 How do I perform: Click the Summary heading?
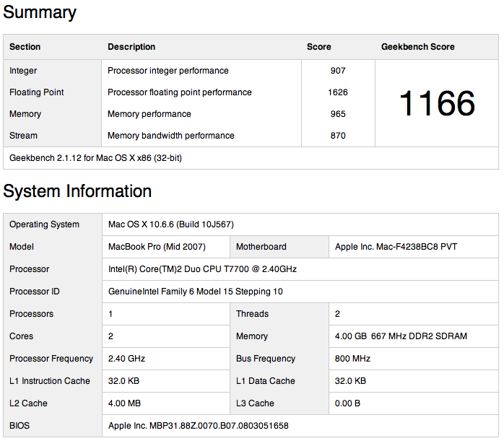(40, 12)
